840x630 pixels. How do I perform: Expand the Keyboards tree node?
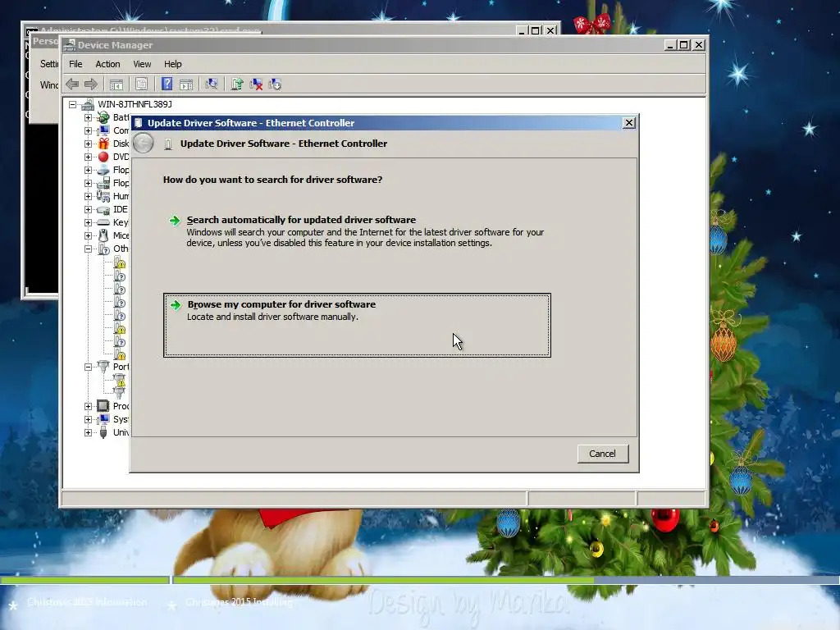pyautogui.click(x=88, y=222)
